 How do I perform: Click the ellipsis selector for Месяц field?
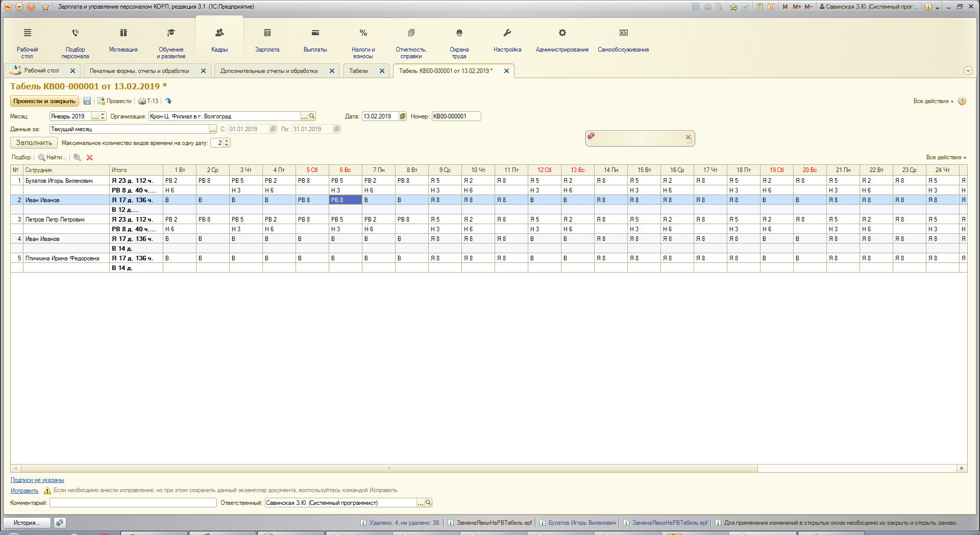[x=94, y=116]
